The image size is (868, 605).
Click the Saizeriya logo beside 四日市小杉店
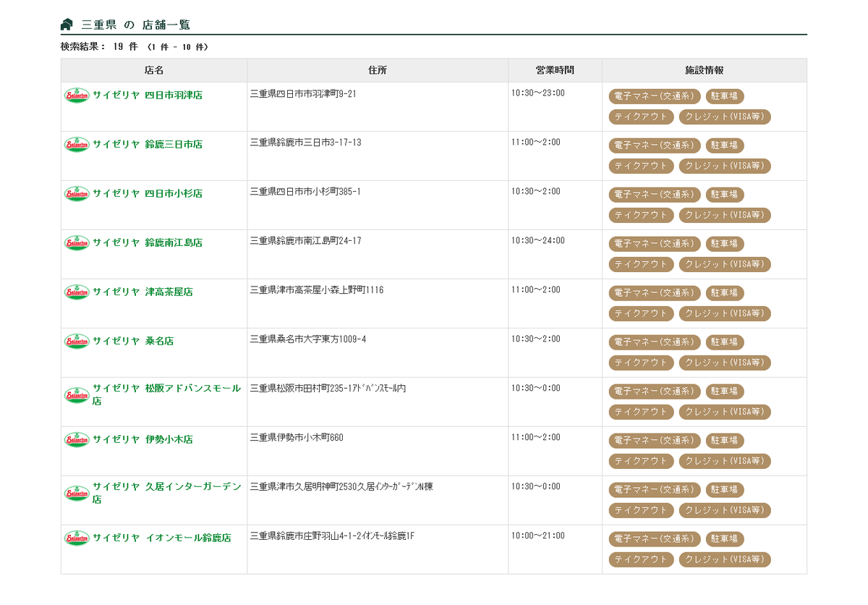(x=77, y=193)
